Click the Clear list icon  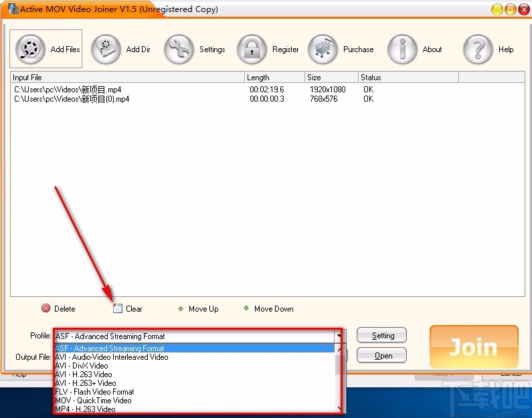click(117, 308)
